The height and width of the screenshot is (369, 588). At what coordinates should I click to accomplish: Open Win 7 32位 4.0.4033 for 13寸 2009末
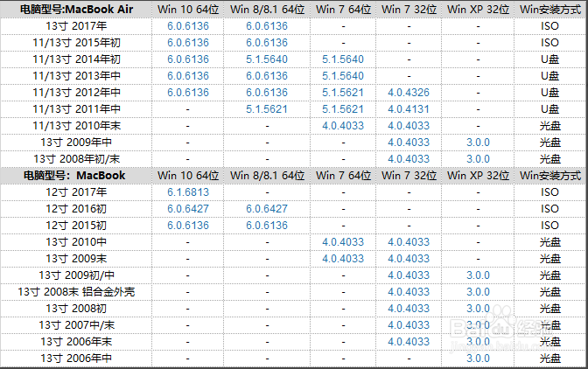[x=409, y=259]
